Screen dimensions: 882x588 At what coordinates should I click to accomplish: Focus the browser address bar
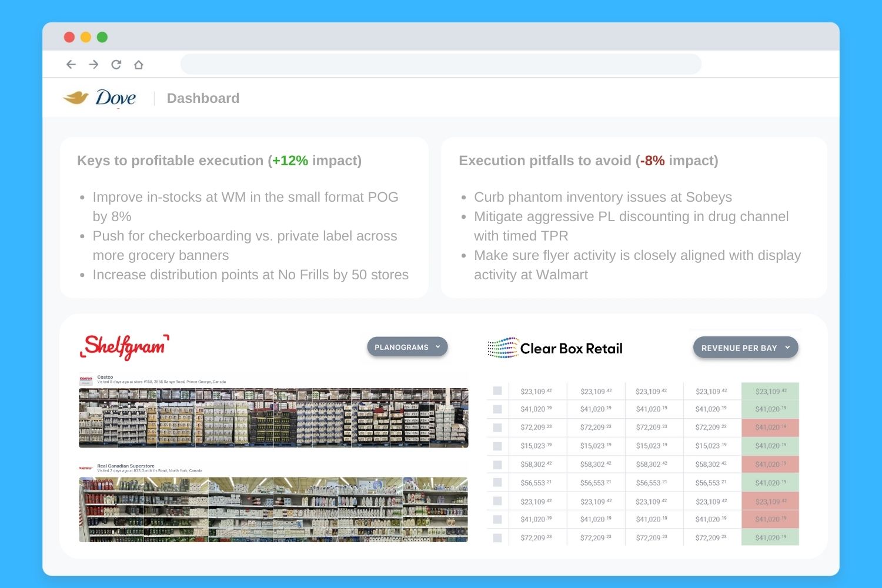[441, 64]
